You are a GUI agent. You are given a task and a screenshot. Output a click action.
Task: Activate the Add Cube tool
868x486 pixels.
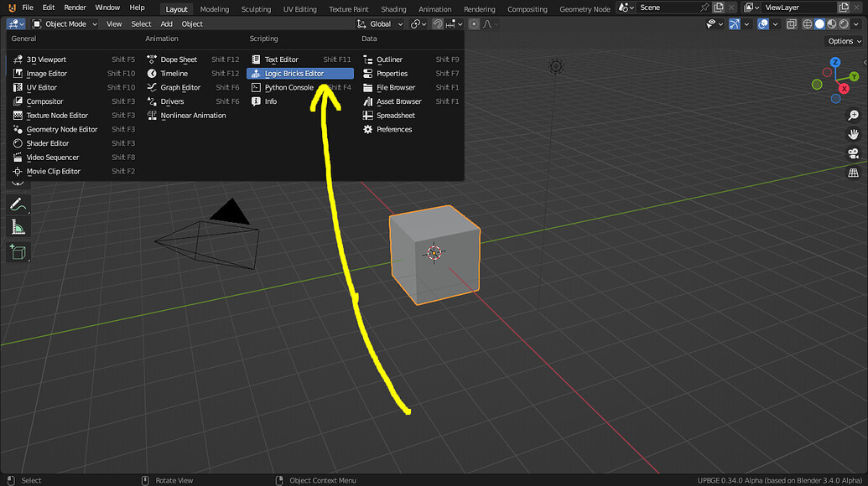tap(18, 251)
